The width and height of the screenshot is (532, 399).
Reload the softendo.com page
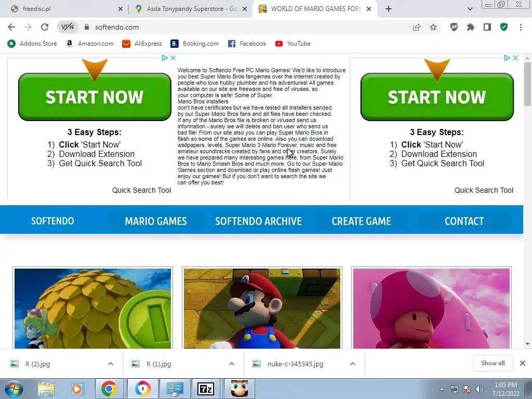(45, 27)
